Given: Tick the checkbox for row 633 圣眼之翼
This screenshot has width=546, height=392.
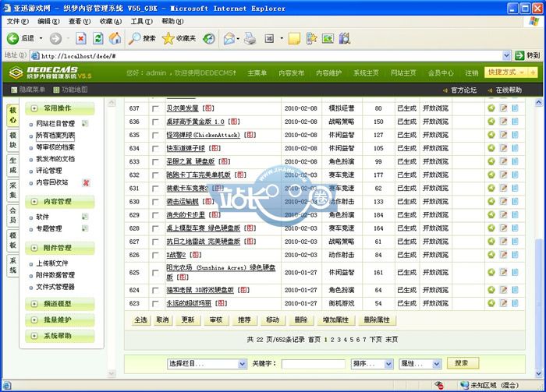Looking at the screenshot, I should click(155, 162).
